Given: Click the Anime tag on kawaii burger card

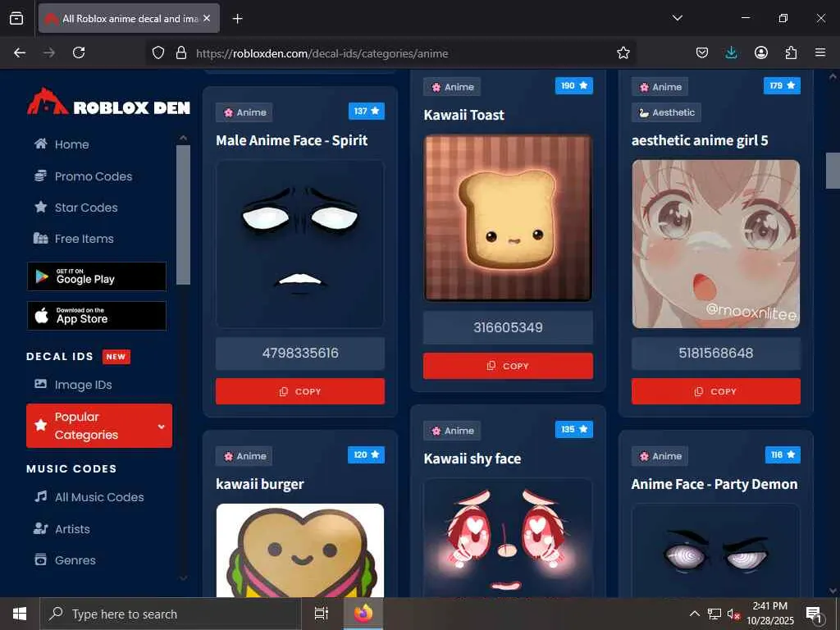Looking at the screenshot, I should pos(244,456).
